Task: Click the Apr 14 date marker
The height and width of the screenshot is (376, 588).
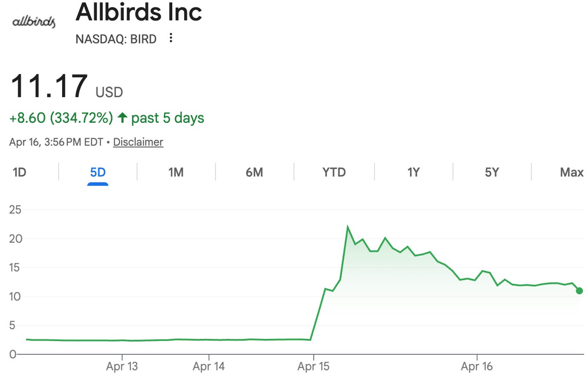Action: point(209,366)
